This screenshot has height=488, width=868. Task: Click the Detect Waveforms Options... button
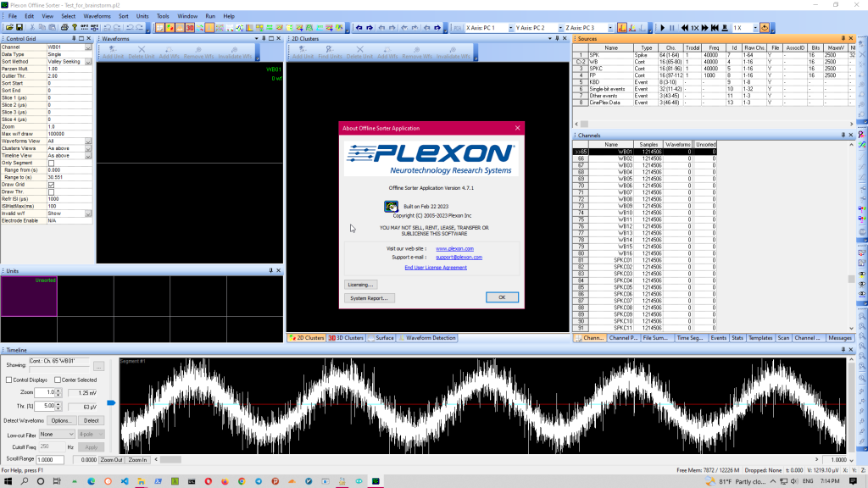coord(61,420)
